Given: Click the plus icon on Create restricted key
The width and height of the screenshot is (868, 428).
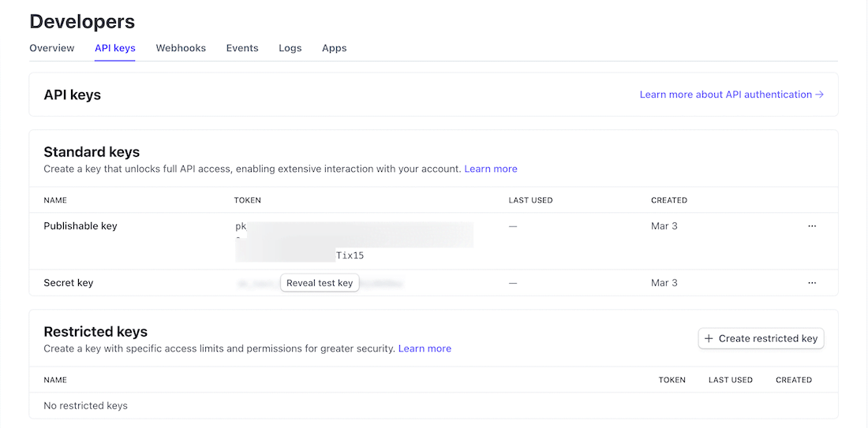Looking at the screenshot, I should [x=709, y=339].
